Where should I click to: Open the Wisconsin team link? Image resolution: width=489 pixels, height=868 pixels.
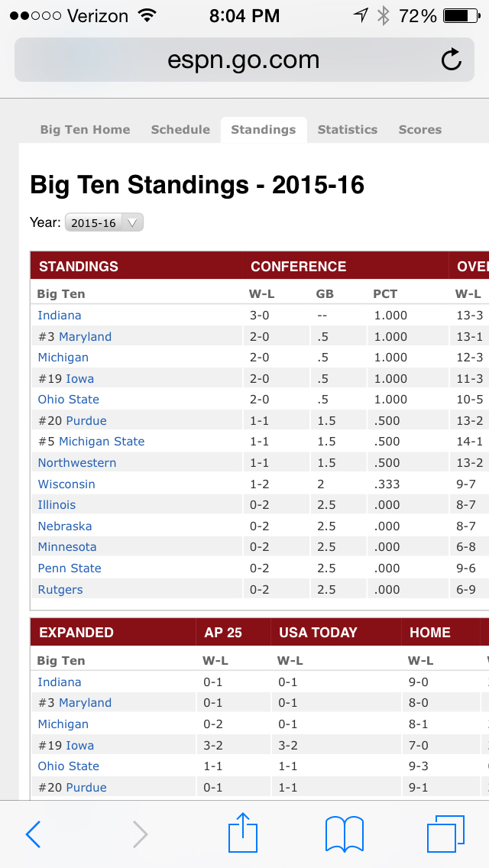click(x=66, y=484)
